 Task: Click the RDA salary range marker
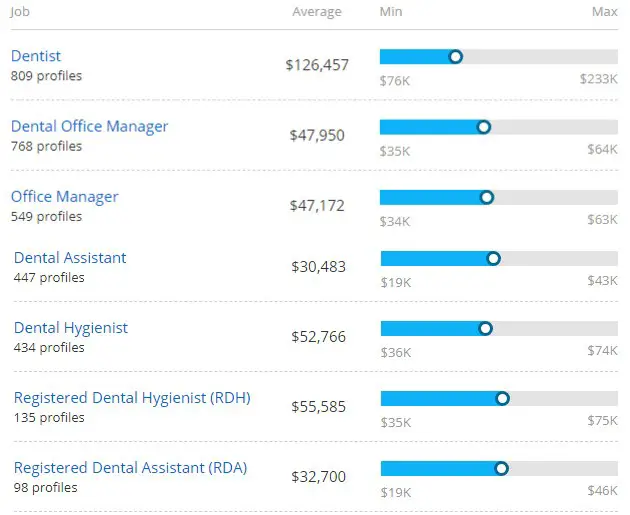tap(502, 468)
